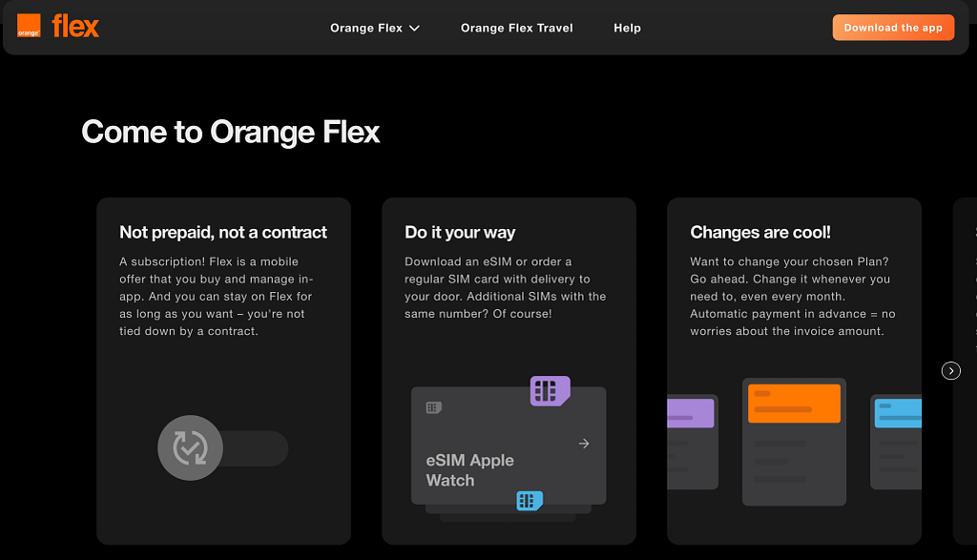The image size is (977, 560).
Task: Click the flex wordmark logo
Action: tap(75, 26)
